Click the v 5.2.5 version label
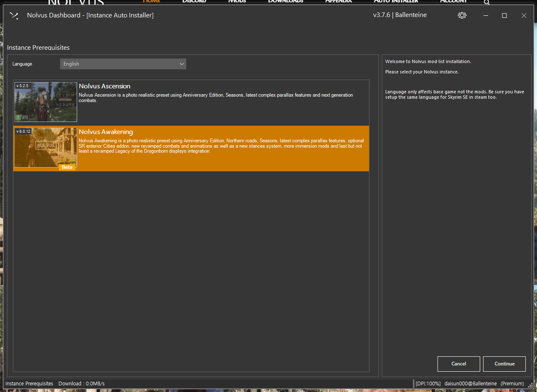This screenshot has height=392, width=537. 22,86
